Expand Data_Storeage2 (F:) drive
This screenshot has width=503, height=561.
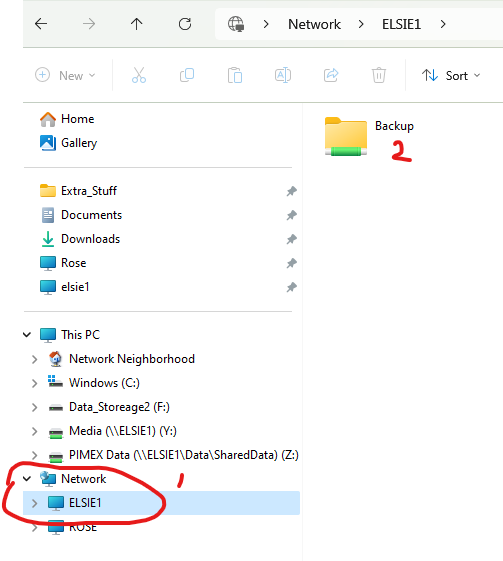[x=34, y=407]
